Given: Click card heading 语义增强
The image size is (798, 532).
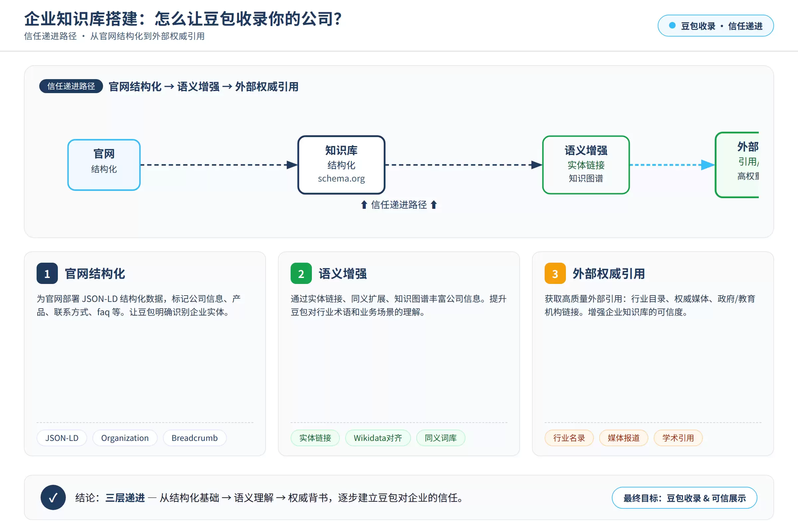Looking at the screenshot, I should [x=343, y=273].
